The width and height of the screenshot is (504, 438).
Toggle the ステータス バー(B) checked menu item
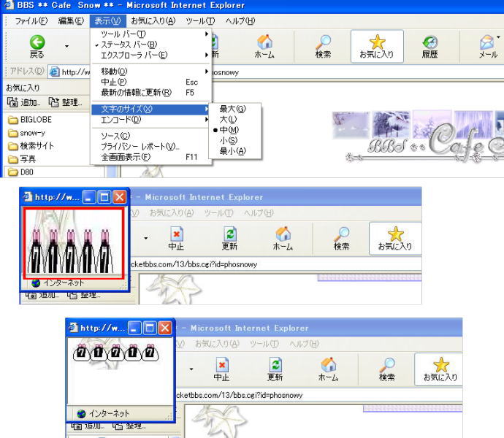[x=128, y=45]
